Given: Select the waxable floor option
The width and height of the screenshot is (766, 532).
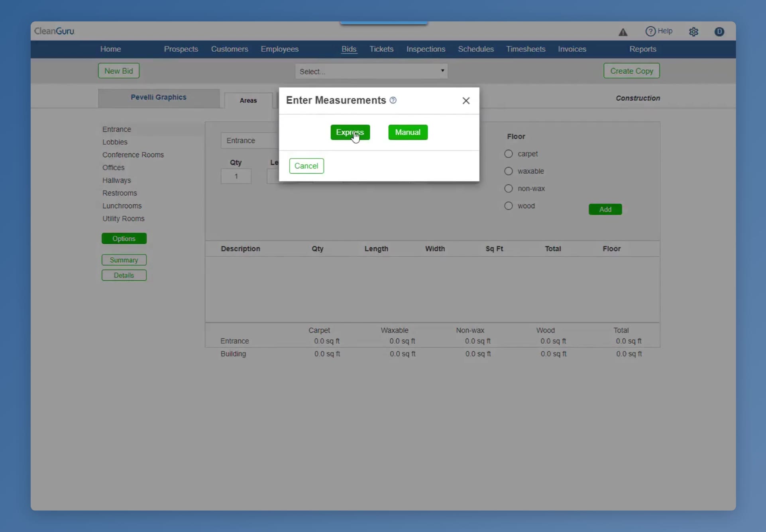Looking at the screenshot, I should [508, 171].
